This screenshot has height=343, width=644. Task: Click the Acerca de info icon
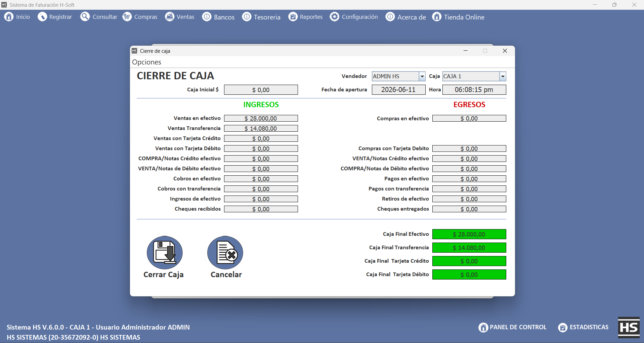(390, 16)
